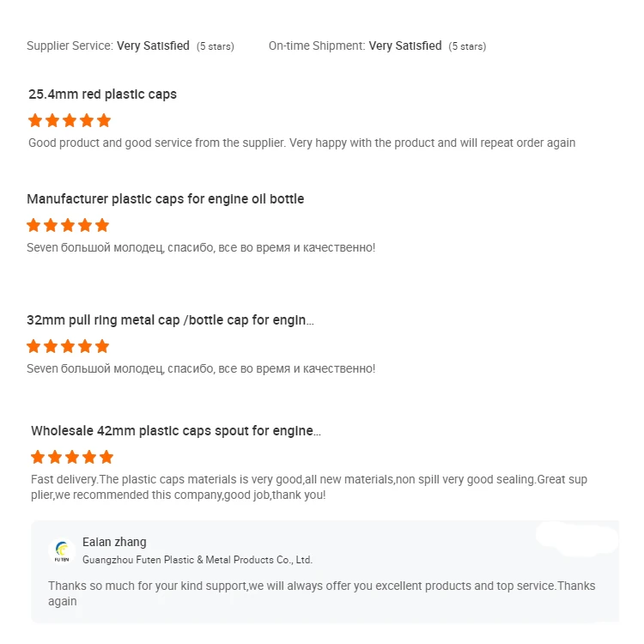
Task: Click first star under Manufacturer plastic caps review
Action: [x=33, y=225]
